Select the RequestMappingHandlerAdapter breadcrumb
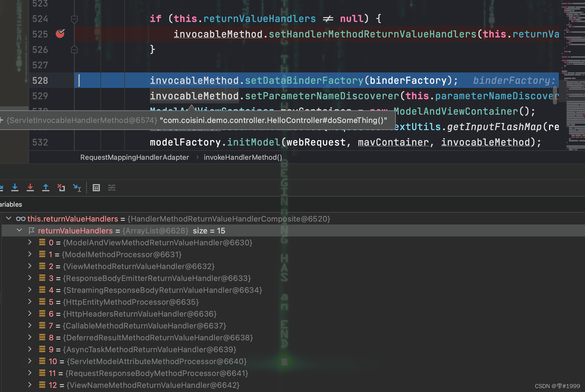This screenshot has height=392, width=585. tap(134, 157)
